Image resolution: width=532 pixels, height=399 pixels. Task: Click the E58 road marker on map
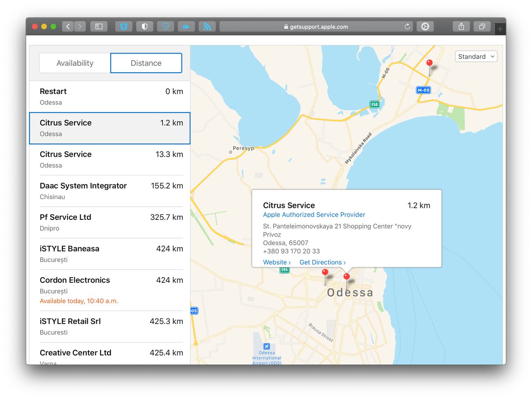[x=374, y=104]
